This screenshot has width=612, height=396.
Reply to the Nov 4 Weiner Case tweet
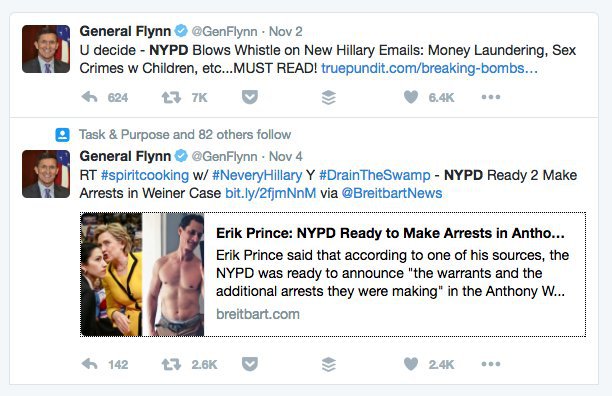[x=89, y=364]
